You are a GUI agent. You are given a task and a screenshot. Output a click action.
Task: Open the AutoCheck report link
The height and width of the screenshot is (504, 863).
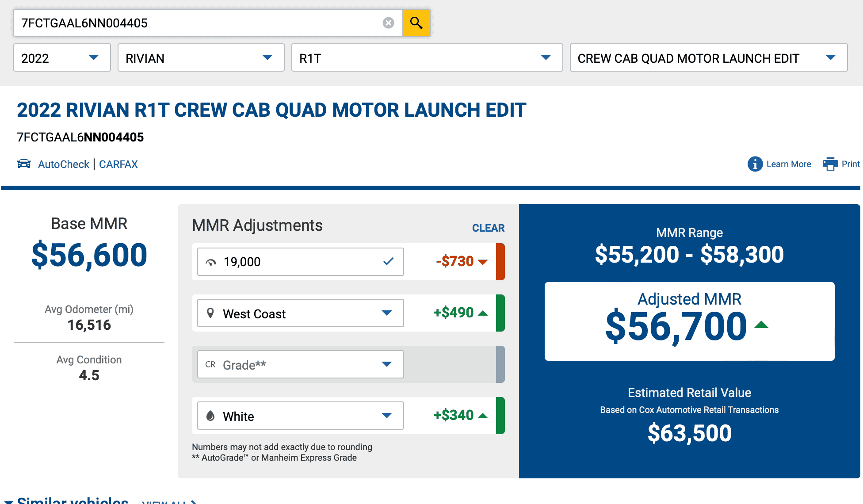[64, 164]
